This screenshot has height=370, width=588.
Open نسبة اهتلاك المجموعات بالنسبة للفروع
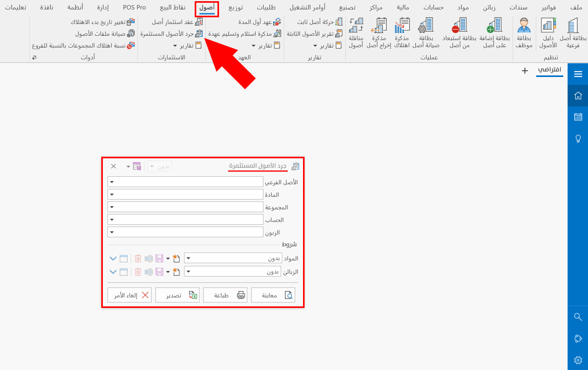(83, 46)
